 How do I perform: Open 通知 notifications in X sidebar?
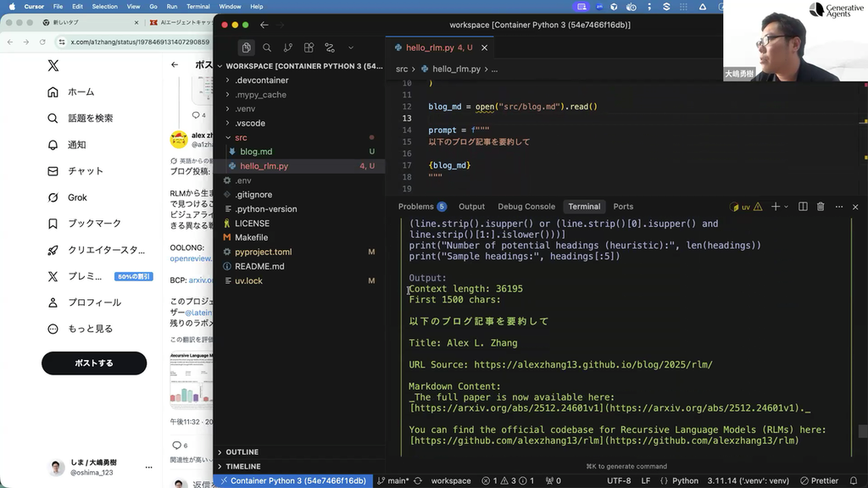pyautogui.click(x=66, y=145)
